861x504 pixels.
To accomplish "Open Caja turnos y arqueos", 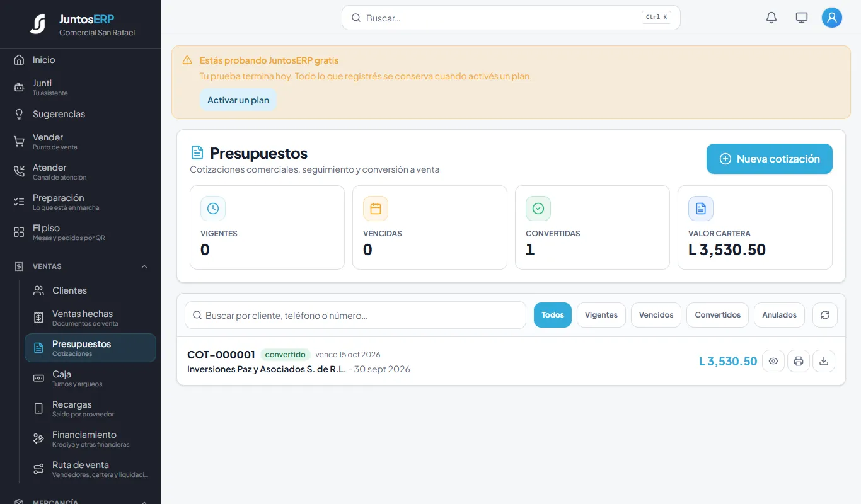I will click(x=90, y=378).
